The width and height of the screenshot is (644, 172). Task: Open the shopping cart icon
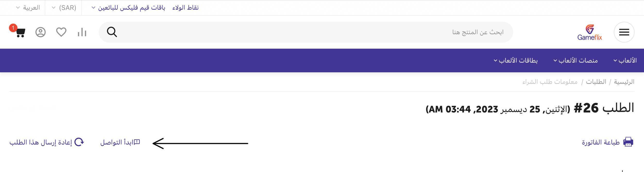pyautogui.click(x=20, y=32)
